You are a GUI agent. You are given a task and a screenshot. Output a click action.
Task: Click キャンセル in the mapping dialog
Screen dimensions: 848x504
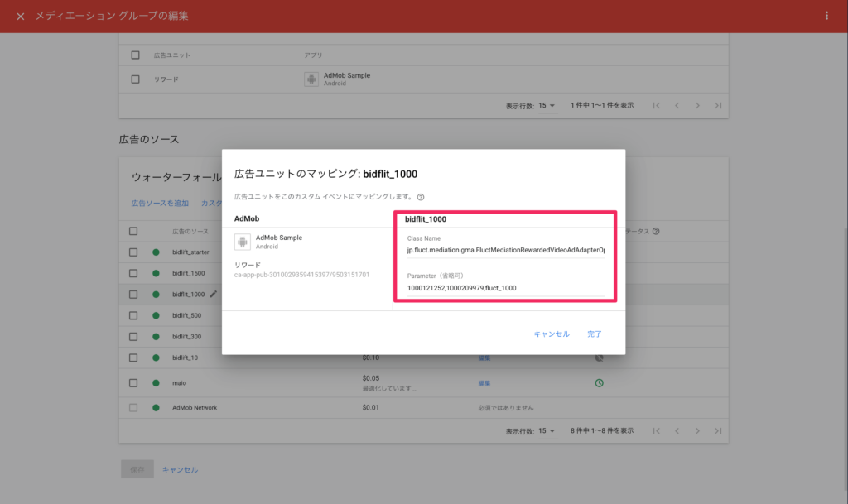point(551,334)
